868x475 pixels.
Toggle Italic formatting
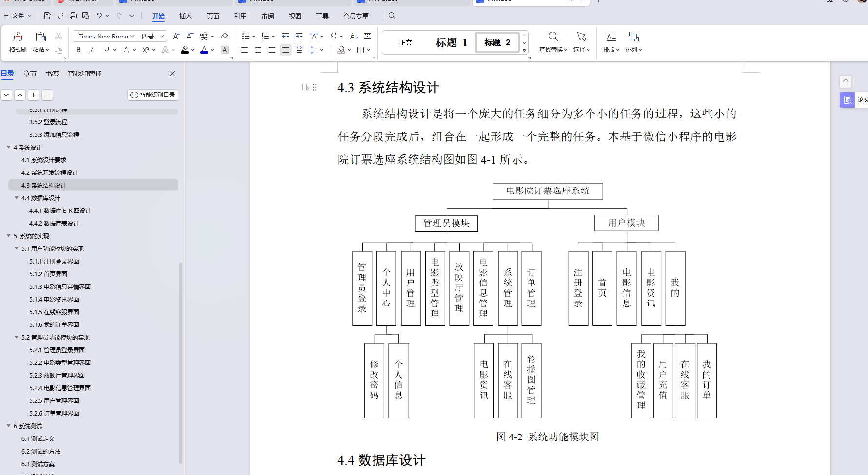[92, 50]
